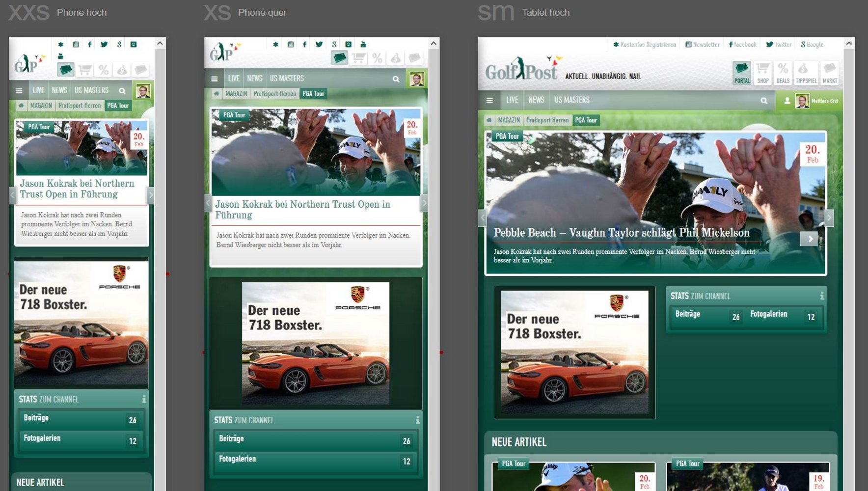Click the Google icon in XXS view
This screenshot has width=868, height=491.
pyautogui.click(x=119, y=44)
